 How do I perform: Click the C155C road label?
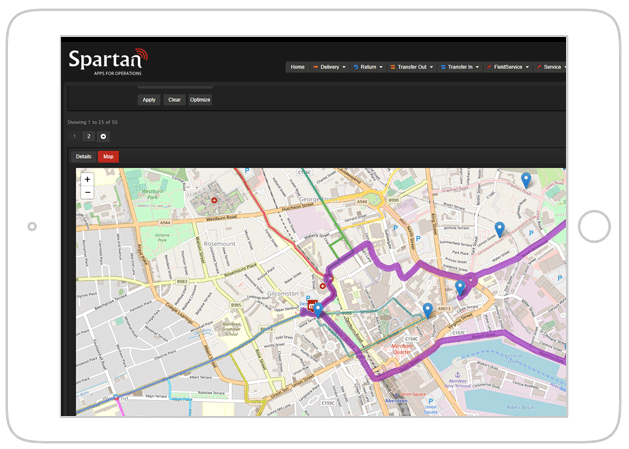pyautogui.click(x=328, y=403)
